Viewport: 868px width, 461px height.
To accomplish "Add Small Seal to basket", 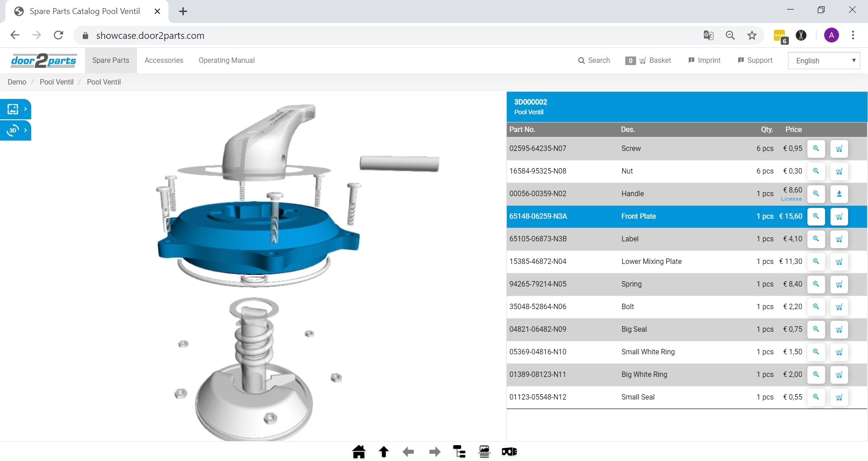I will (839, 397).
